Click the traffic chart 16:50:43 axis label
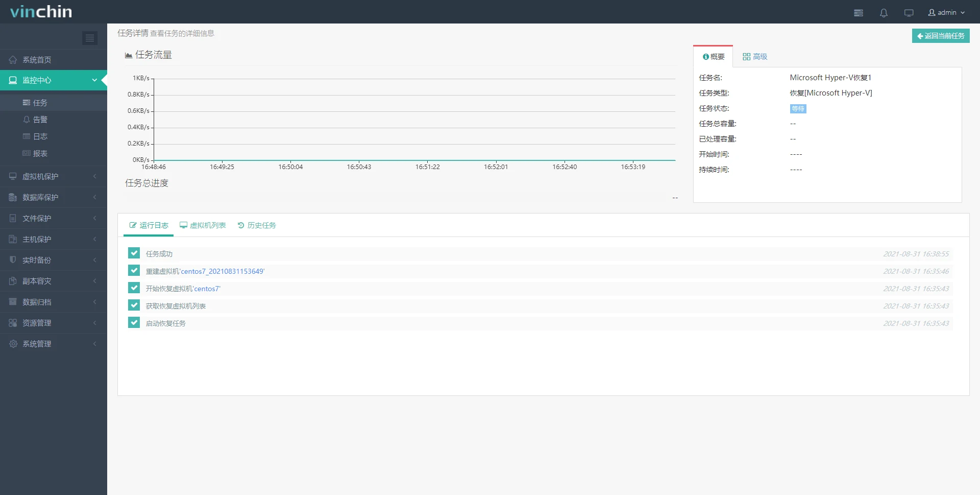Image resolution: width=980 pixels, height=495 pixels. 359,167
